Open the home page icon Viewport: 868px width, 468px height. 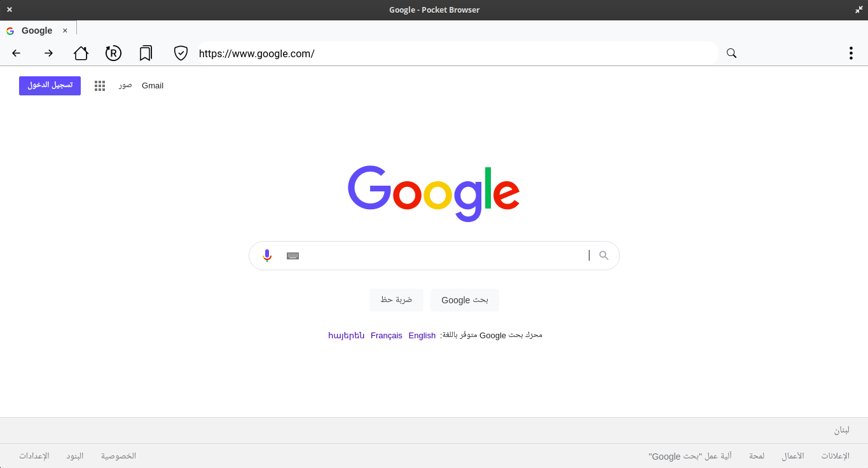coord(81,53)
